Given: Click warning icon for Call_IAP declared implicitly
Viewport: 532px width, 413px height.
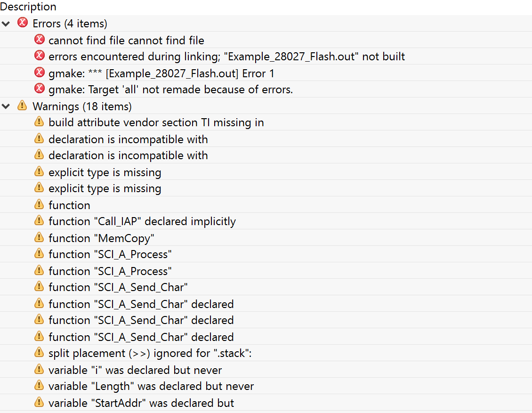Looking at the screenshot, I should (40, 221).
